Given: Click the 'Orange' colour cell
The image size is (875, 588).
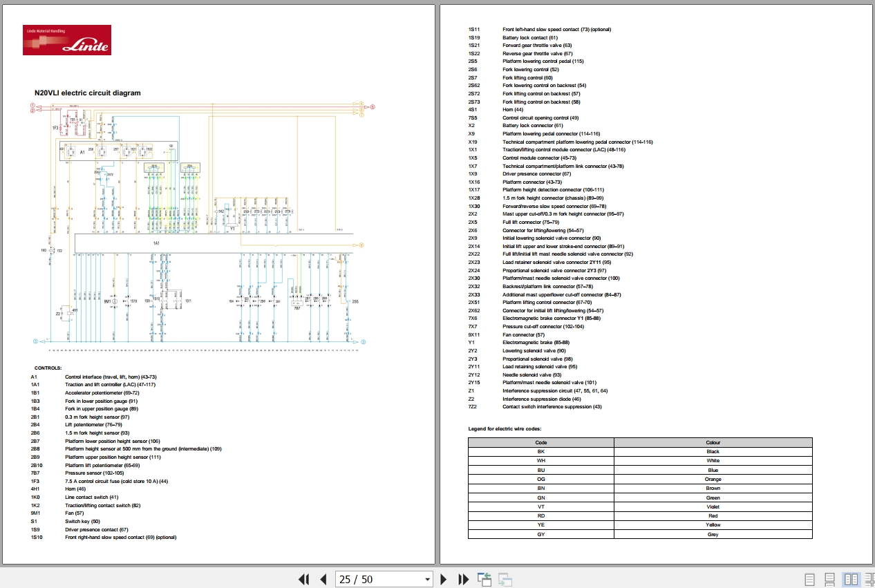Looking at the screenshot, I should tap(713, 479).
